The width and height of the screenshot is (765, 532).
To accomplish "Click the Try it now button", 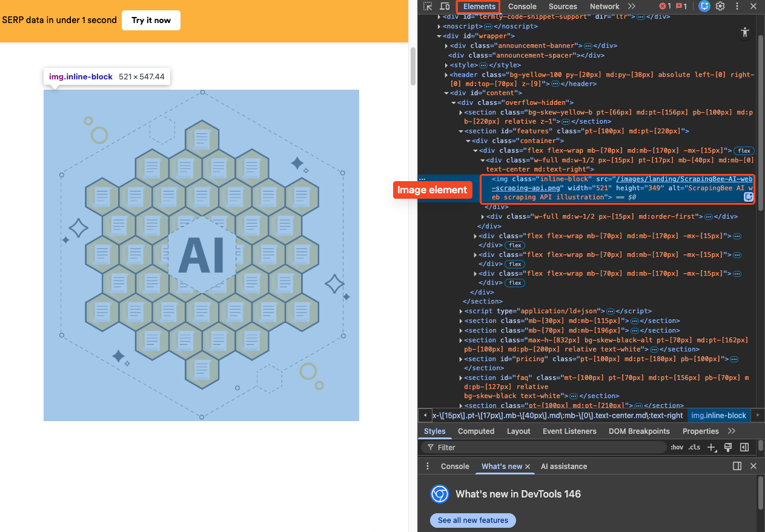I will 151,20.
